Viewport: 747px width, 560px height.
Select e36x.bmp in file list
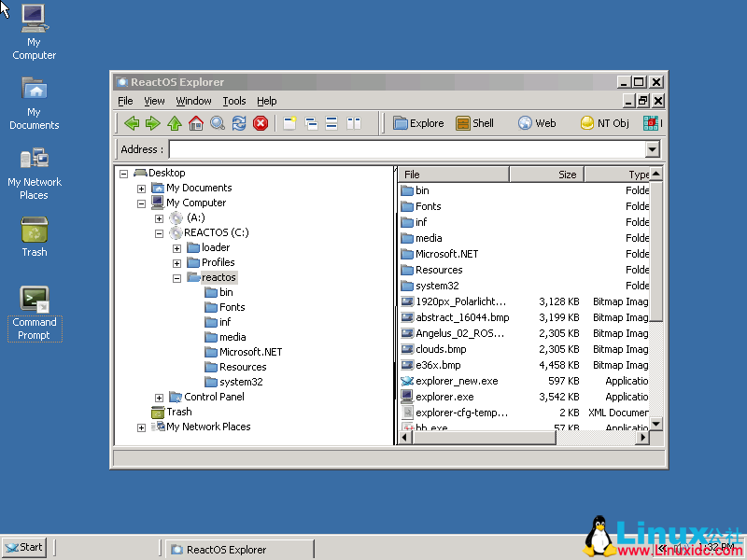431,365
